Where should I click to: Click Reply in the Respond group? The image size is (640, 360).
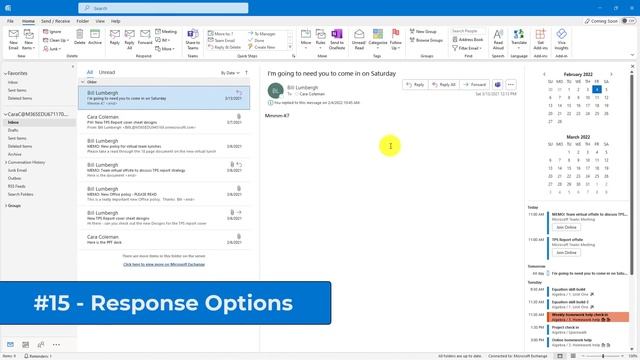point(115,37)
